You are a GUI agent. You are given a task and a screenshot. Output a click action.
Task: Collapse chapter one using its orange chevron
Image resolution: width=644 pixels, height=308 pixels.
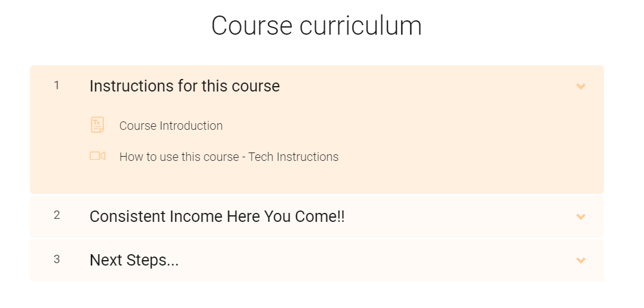581,86
